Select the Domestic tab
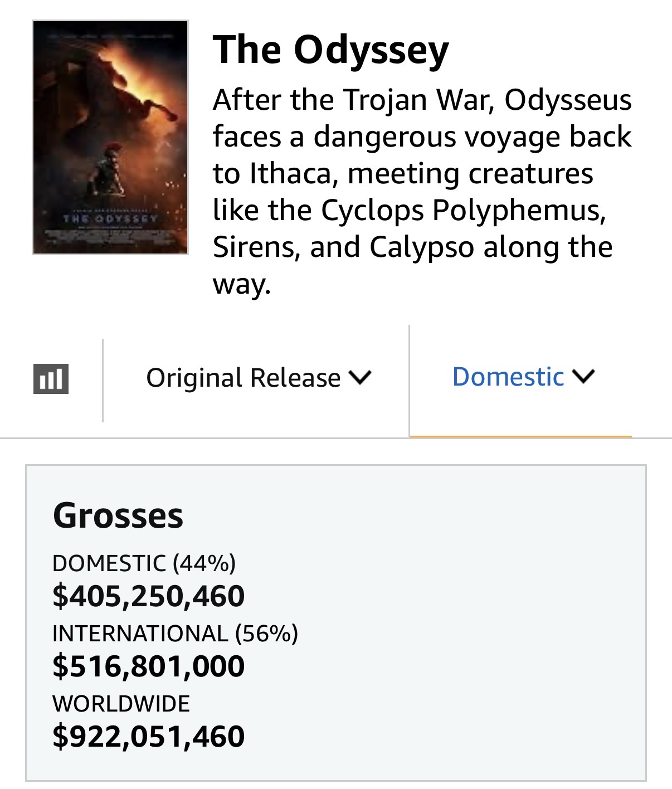This screenshot has width=672, height=789. click(x=521, y=381)
